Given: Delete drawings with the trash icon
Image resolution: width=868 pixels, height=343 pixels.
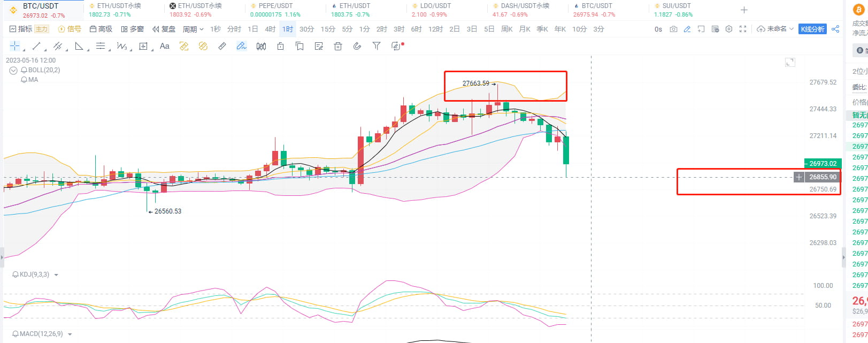Looking at the screenshot, I should pyautogui.click(x=338, y=46).
